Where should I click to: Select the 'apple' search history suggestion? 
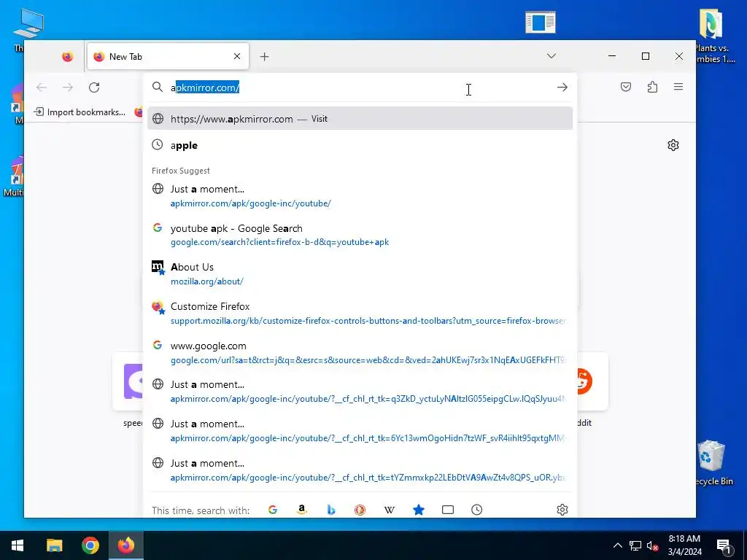tap(360, 145)
